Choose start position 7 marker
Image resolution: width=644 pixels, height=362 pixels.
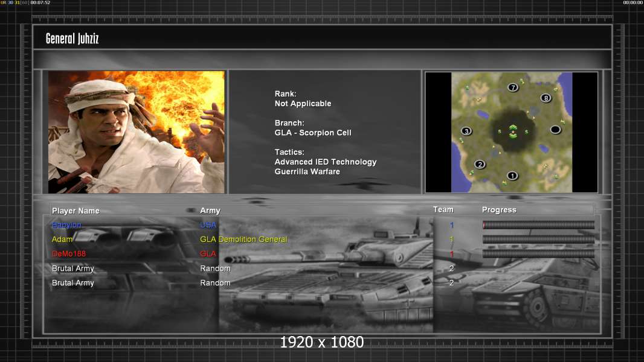[x=513, y=87]
